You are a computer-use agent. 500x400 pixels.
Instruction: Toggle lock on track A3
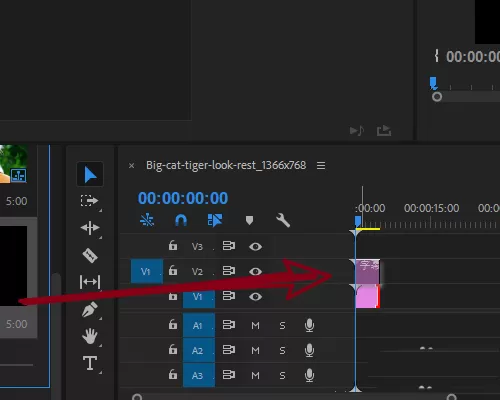coord(173,374)
